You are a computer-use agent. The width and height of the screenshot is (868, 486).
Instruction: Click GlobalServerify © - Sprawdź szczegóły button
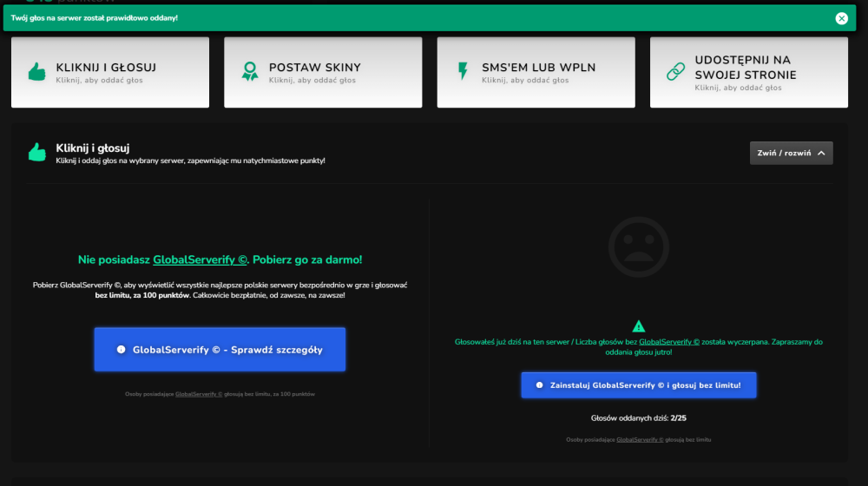click(220, 349)
